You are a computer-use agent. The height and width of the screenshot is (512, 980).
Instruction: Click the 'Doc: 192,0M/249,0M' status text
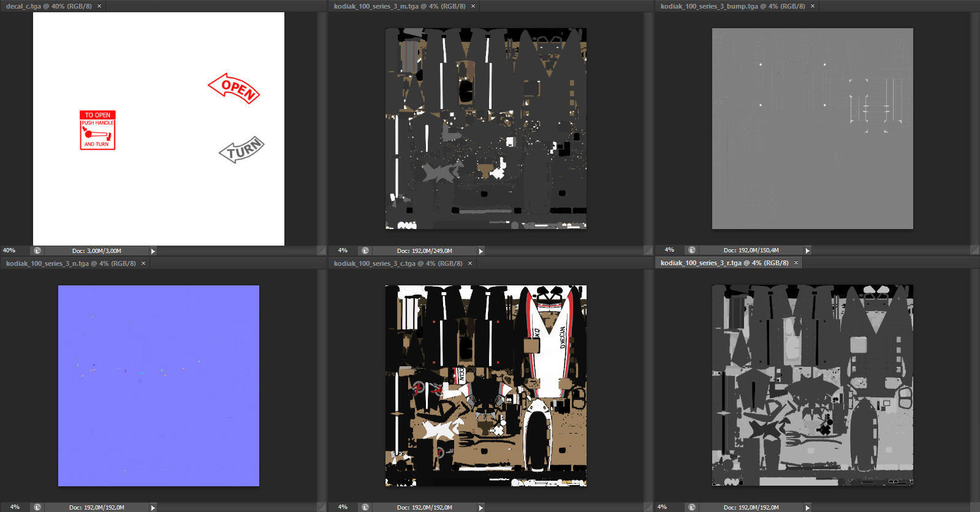424,250
